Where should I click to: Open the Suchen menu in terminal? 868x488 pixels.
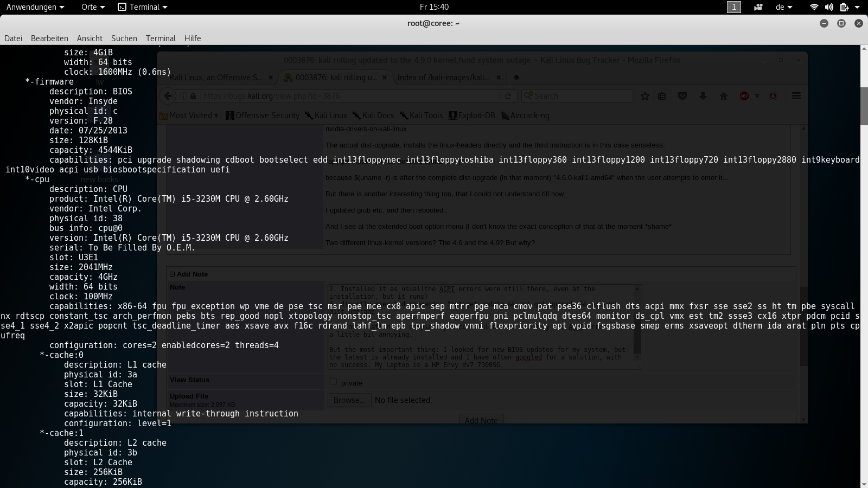point(124,38)
